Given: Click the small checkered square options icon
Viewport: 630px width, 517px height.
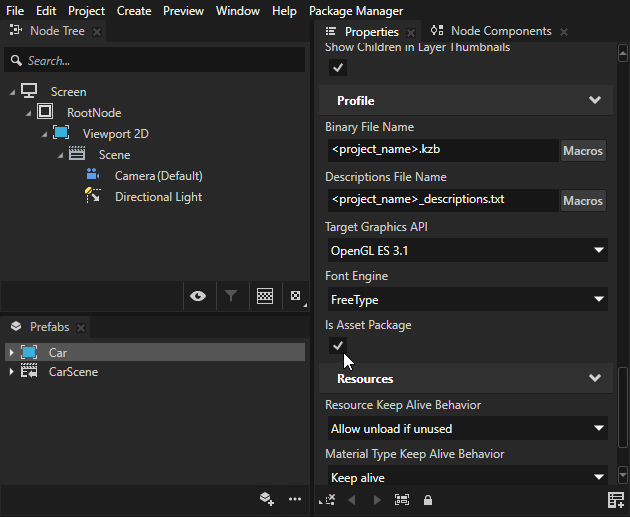Looking at the screenshot, I should click(x=297, y=296).
